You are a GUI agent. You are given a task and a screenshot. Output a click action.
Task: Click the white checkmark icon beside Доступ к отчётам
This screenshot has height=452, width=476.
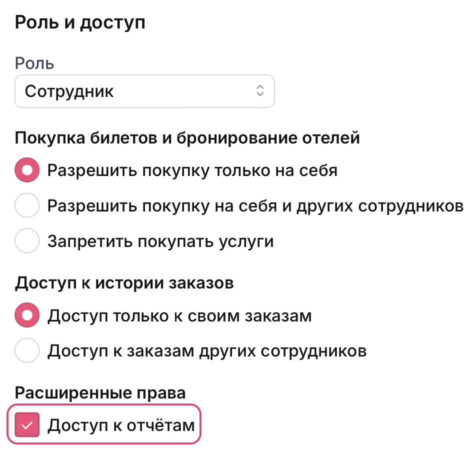click(27, 425)
